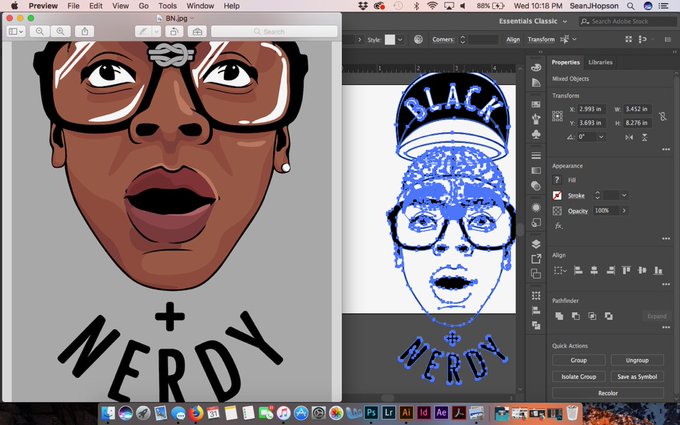This screenshot has height=425, width=680.
Task: Open Preview sidebar view dropdown
Action: pyautogui.click(x=16, y=31)
